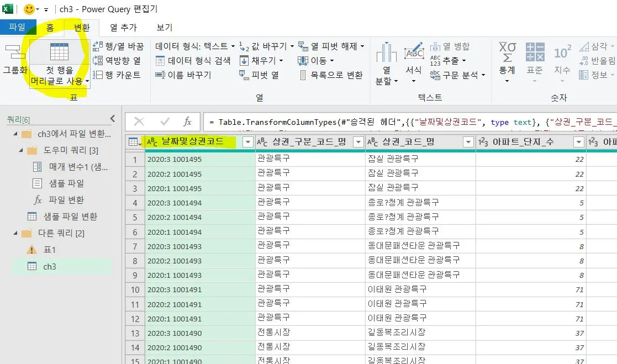Image resolution: width=617 pixels, height=364 pixels.
Task: Open the table menu icon at grid corner
Action: 135,142
